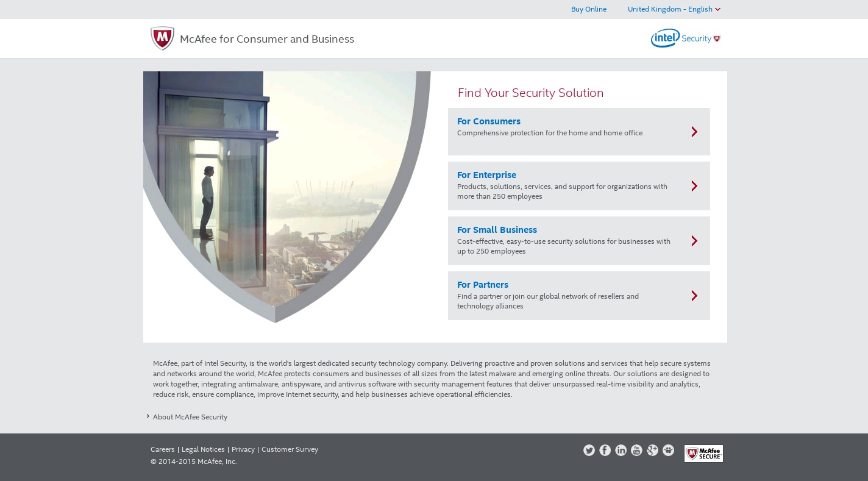Open the YouTube channel icon
This screenshot has width=868, height=481.
pos(636,450)
